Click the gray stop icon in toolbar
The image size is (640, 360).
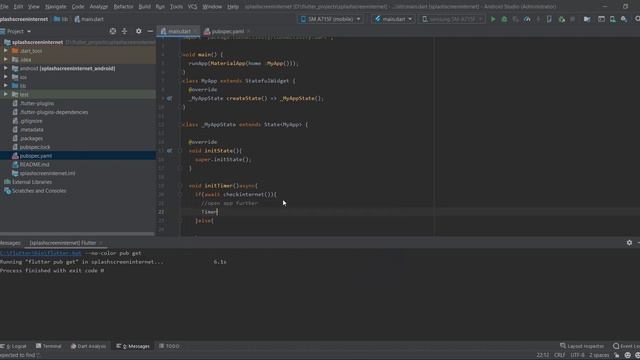573,19
